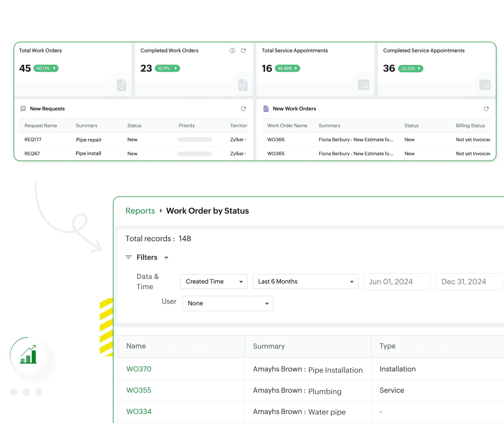This screenshot has height=423, width=504.
Task: Click the Work Order Name column header
Action: point(287,126)
